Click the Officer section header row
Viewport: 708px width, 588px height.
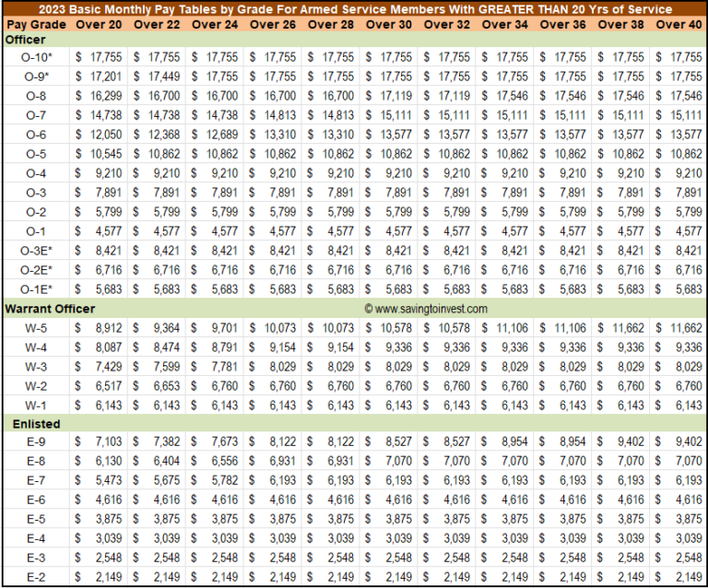(x=354, y=40)
